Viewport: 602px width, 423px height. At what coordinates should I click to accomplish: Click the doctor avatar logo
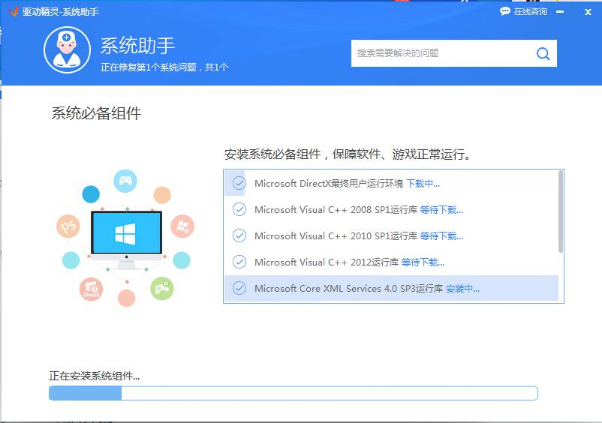tap(67, 50)
